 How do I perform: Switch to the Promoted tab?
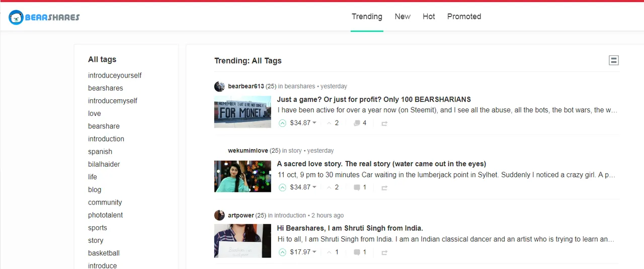point(464,17)
